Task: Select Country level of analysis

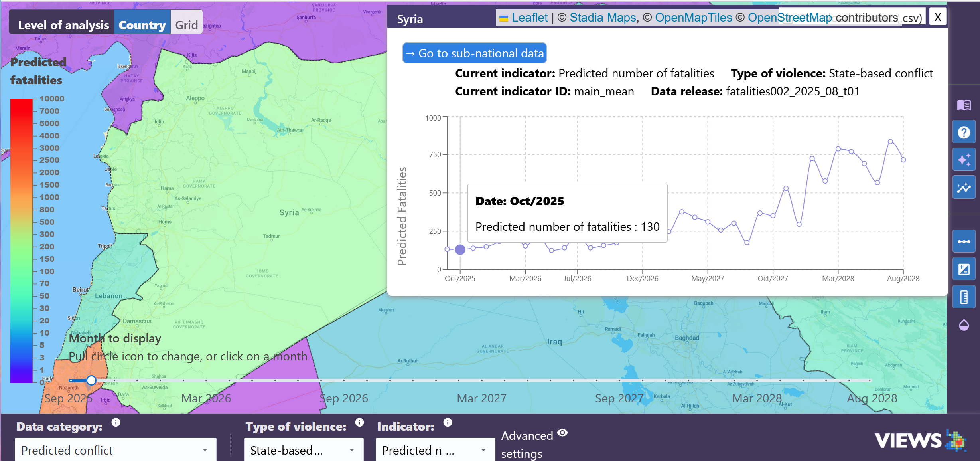Action: [x=142, y=25]
